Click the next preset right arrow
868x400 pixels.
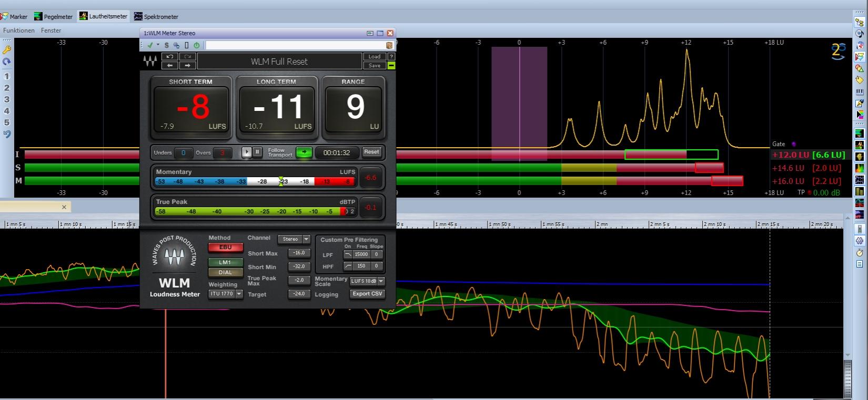pyautogui.click(x=188, y=65)
